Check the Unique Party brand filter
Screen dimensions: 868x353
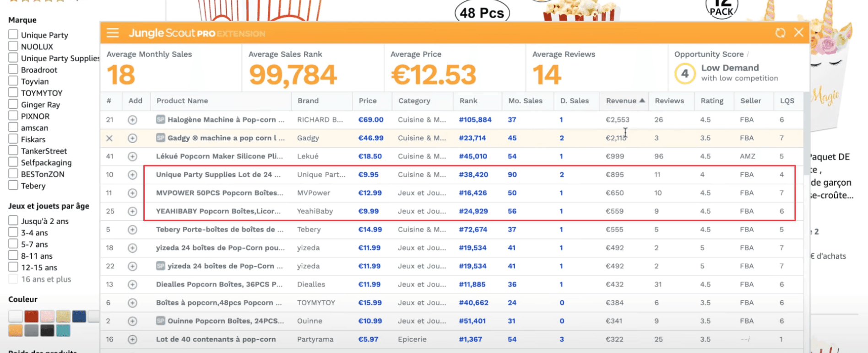(x=13, y=34)
